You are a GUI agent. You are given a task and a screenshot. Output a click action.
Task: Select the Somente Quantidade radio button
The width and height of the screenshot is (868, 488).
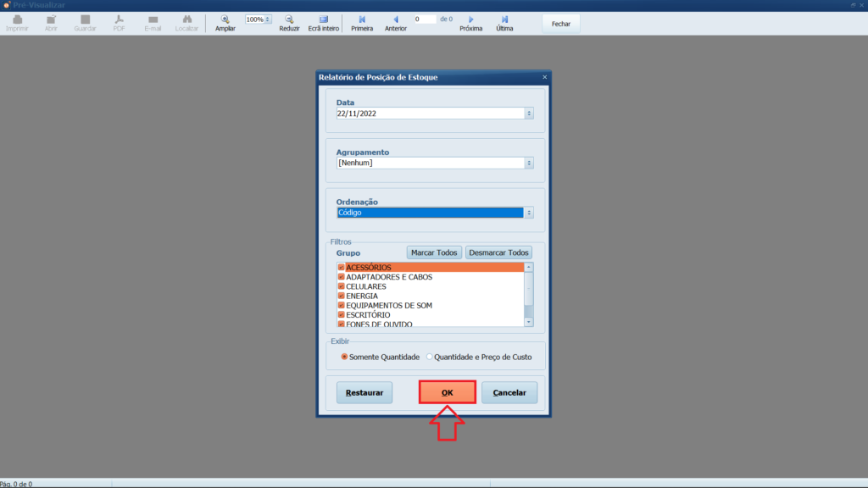(x=344, y=357)
